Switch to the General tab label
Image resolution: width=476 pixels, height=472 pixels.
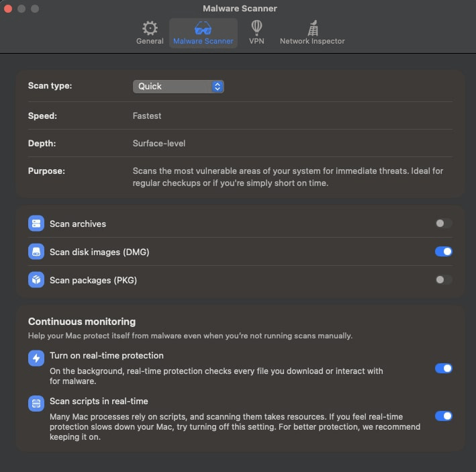(150, 41)
